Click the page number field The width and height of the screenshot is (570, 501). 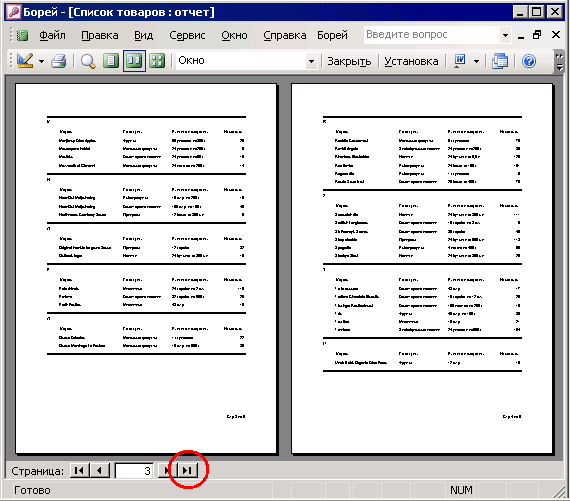[x=134, y=471]
